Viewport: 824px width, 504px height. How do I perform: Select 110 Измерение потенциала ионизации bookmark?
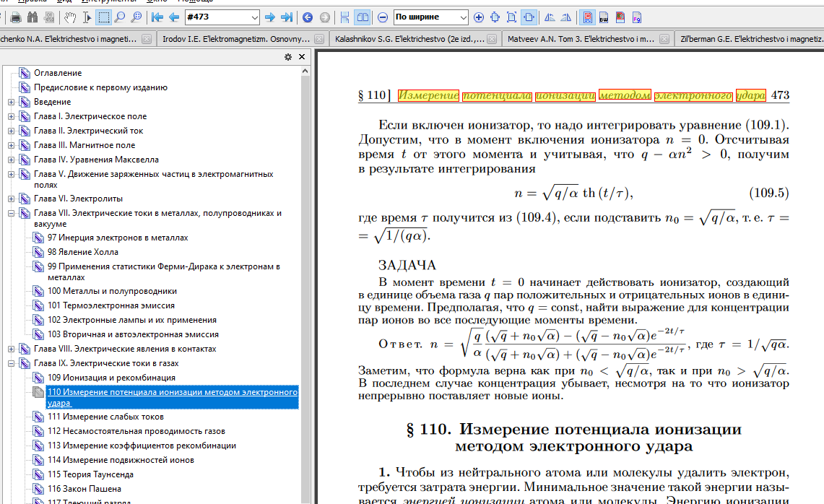click(173, 397)
